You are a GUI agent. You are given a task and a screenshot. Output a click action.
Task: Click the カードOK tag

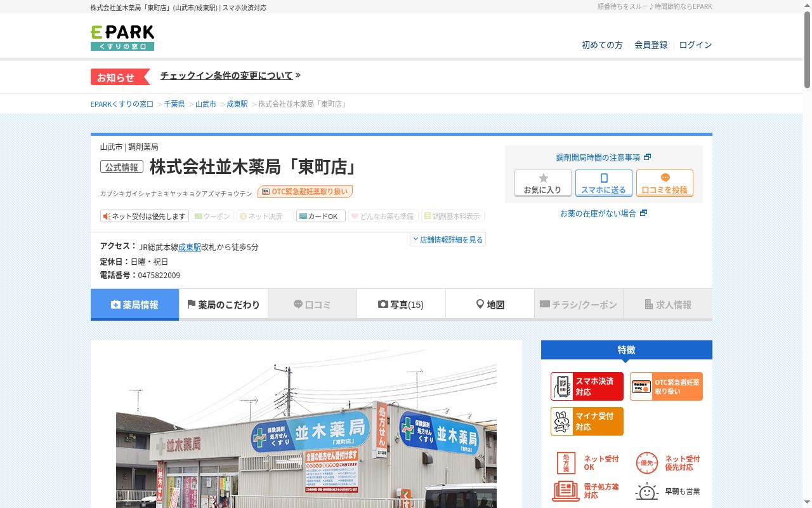[x=321, y=216]
